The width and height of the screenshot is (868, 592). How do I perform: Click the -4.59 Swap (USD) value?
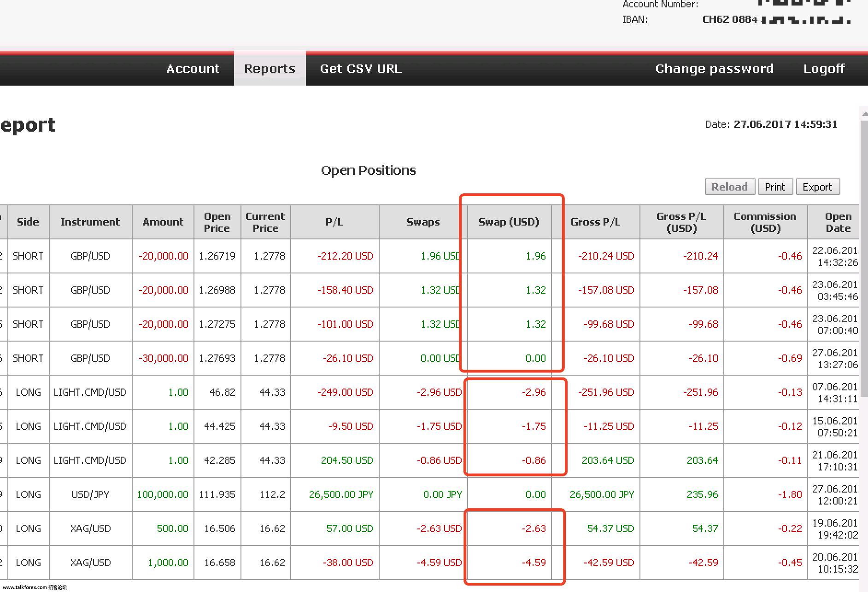534,563
